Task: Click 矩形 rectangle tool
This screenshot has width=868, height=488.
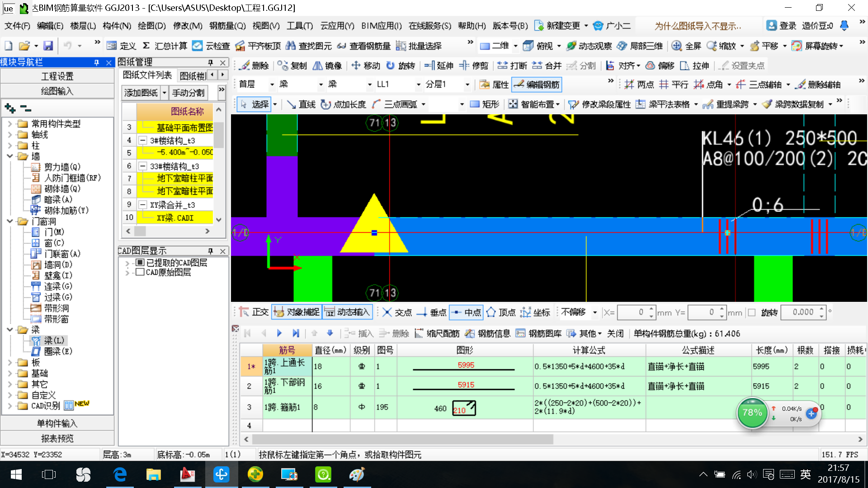Action: coord(485,104)
